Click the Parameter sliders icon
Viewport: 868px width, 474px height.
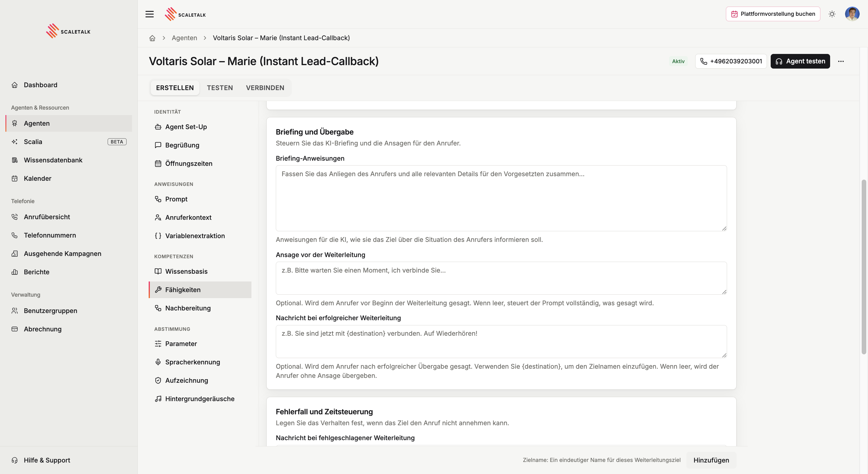(158, 344)
